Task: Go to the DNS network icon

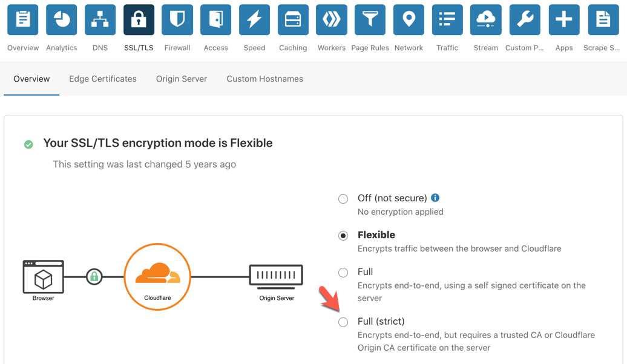Action: tap(100, 20)
